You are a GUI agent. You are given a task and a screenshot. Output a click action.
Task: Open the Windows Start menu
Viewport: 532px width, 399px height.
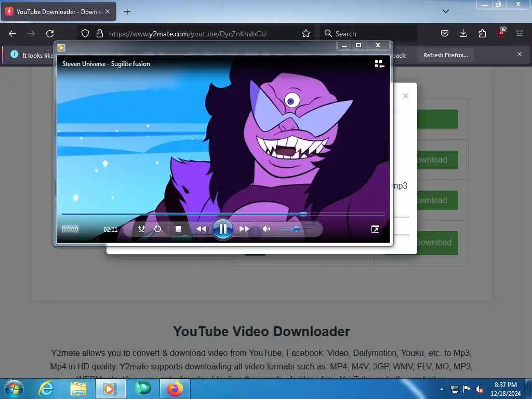coord(14,389)
